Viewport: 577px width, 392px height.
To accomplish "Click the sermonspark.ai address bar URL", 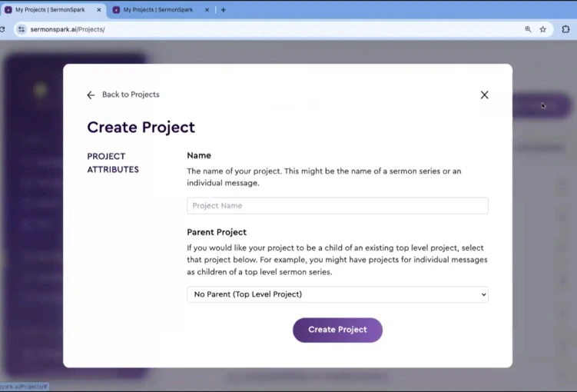I will pyautogui.click(x=68, y=29).
